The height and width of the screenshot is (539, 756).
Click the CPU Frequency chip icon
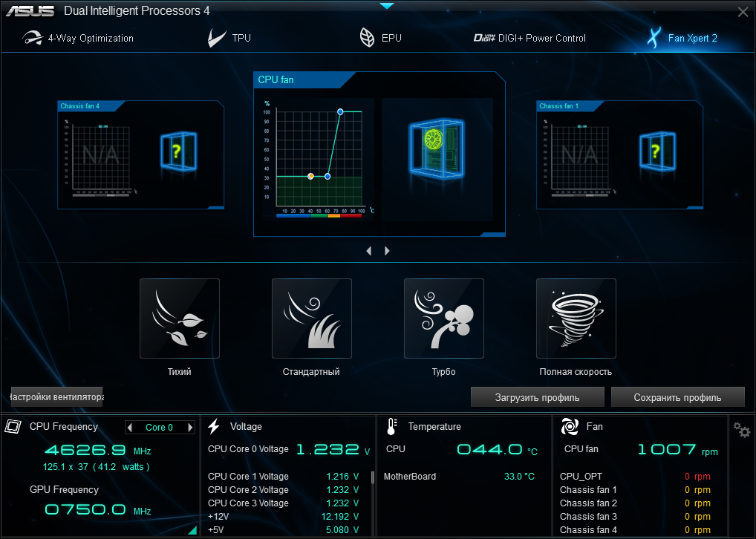(13, 426)
